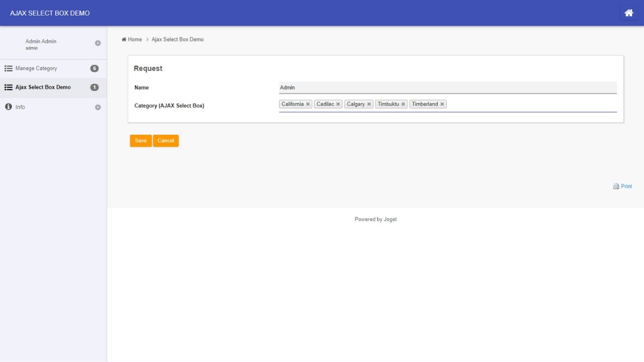
Task: Go to the Home breadcrumb link
Action: point(132,39)
